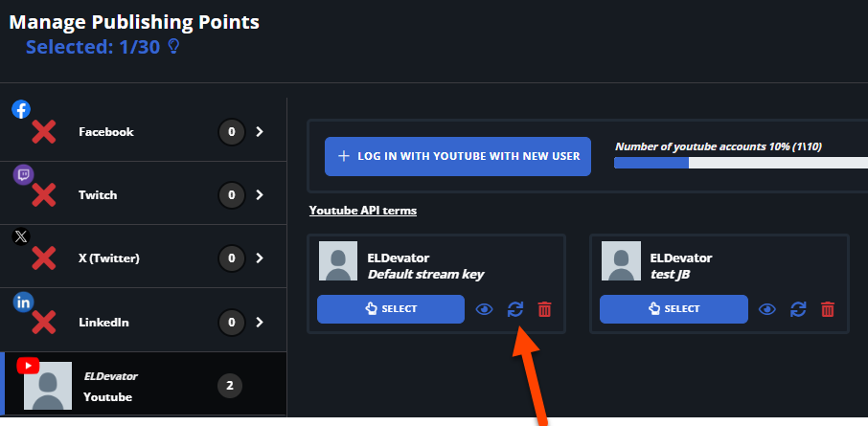Click the X (Twitter) logo icon
Image resolution: width=868 pixels, height=426 pixels.
21,237
